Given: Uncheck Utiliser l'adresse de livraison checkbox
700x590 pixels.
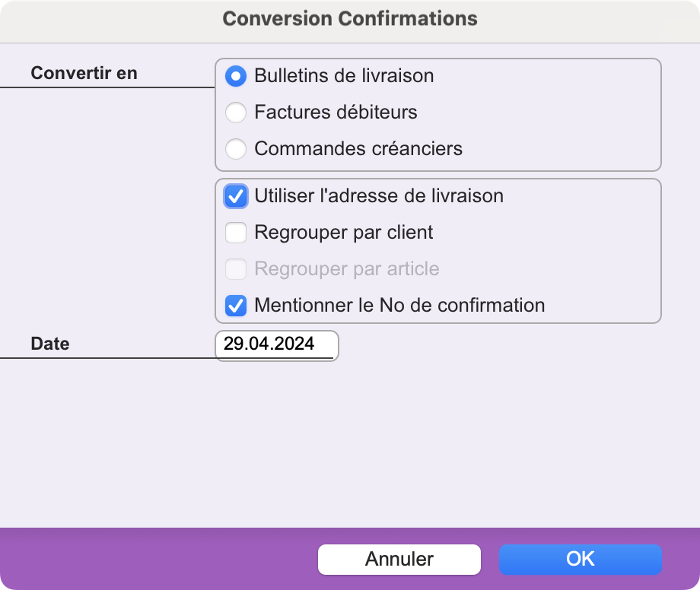Looking at the screenshot, I should point(236,196).
